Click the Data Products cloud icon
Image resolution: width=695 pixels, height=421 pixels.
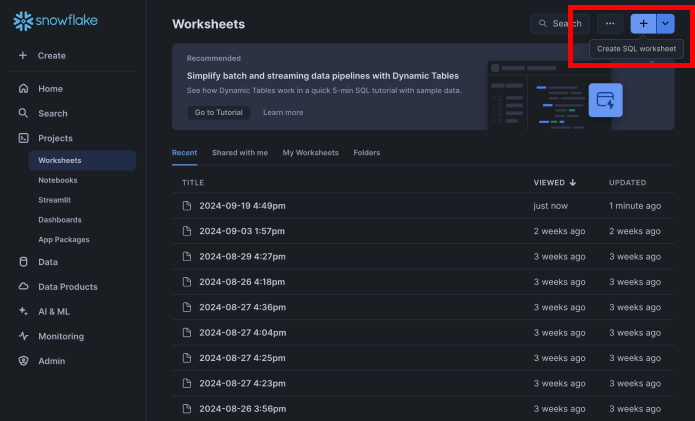(x=23, y=286)
